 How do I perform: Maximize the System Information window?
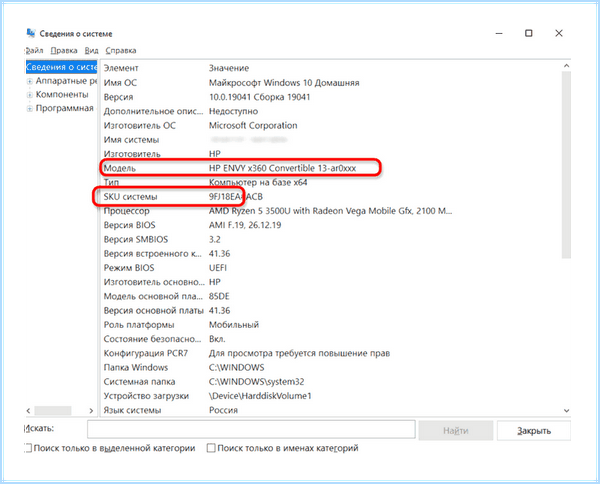[x=528, y=33]
